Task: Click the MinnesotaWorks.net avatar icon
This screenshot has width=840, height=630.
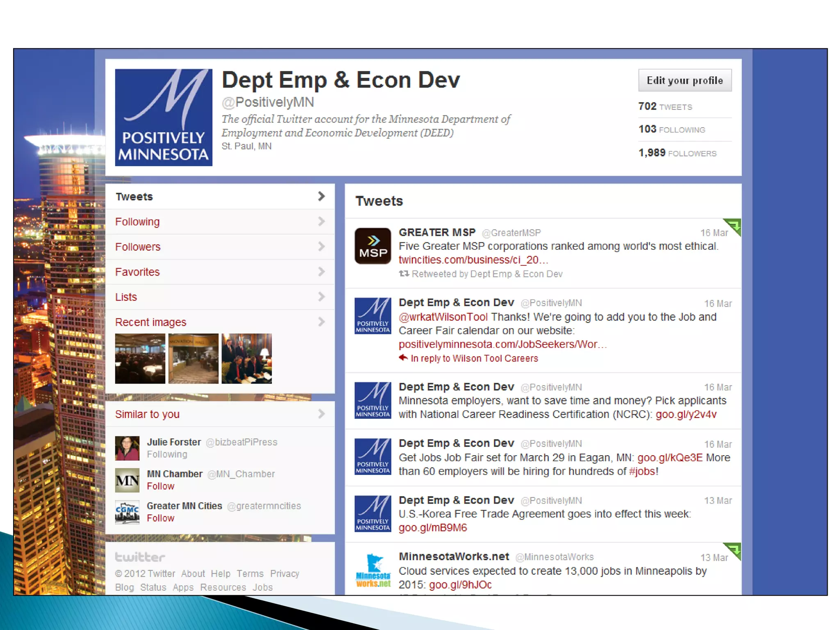Action: (x=372, y=571)
